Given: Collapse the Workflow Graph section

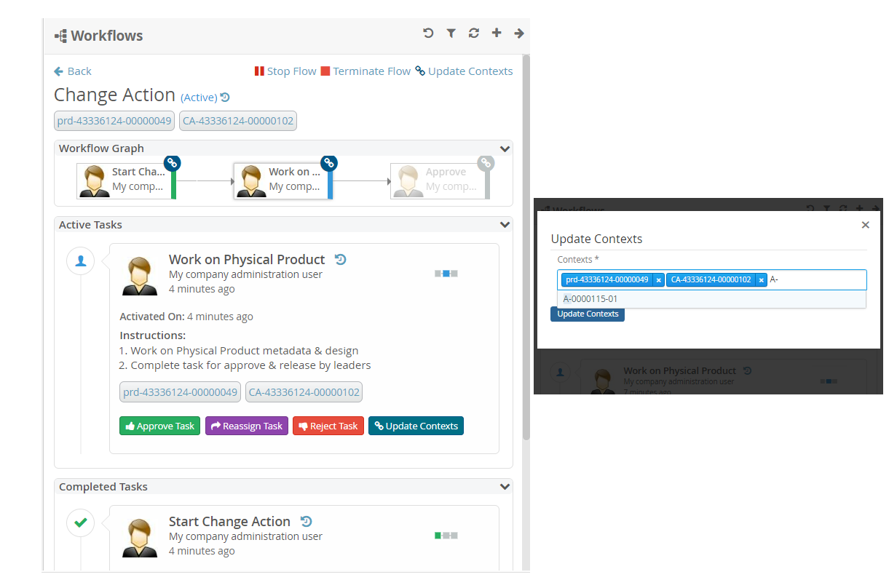Looking at the screenshot, I should [505, 148].
